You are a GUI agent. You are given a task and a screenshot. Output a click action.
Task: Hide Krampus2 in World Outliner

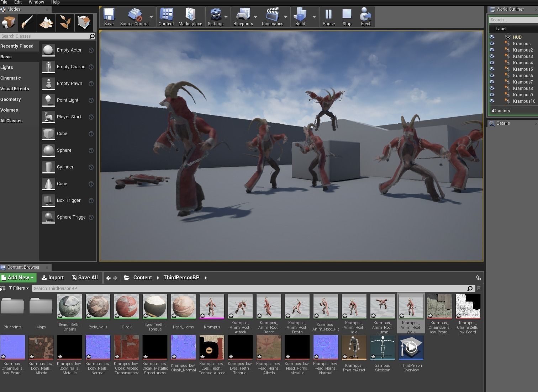492,50
